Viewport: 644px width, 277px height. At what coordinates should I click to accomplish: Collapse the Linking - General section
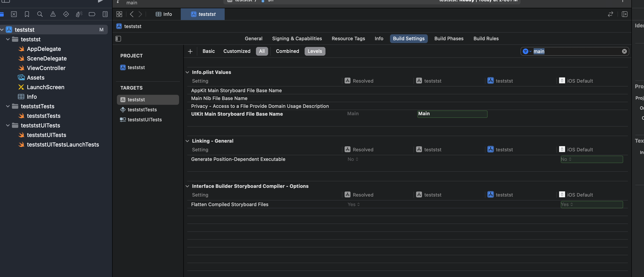pyautogui.click(x=187, y=141)
